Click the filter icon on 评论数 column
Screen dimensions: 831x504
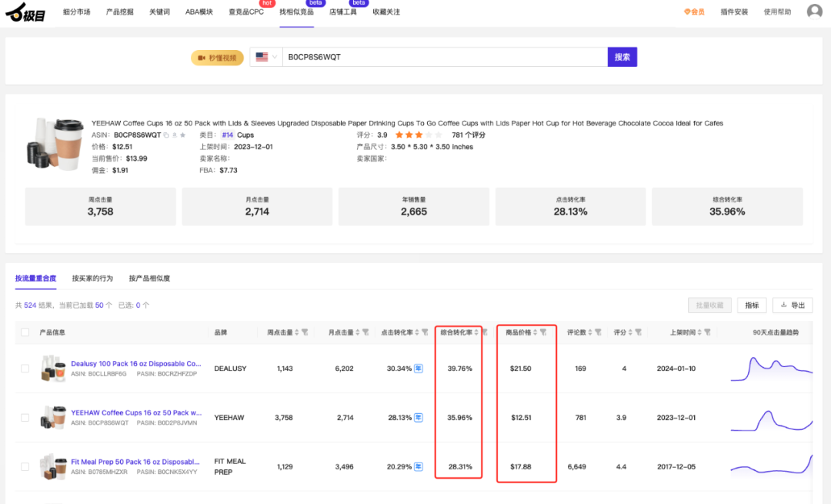pos(597,332)
